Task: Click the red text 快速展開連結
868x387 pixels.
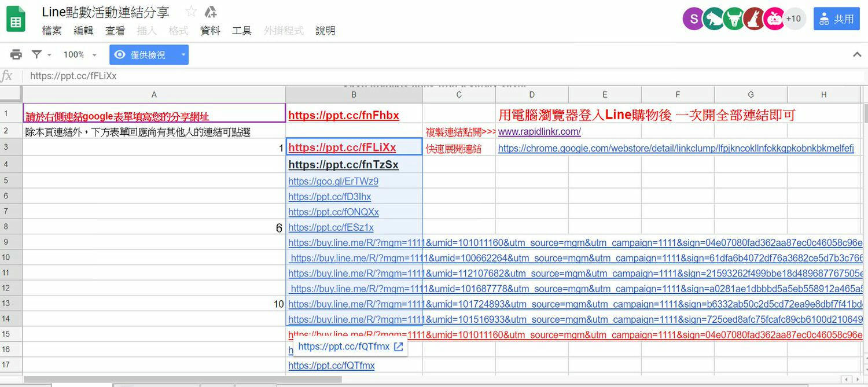Action: [x=454, y=149]
